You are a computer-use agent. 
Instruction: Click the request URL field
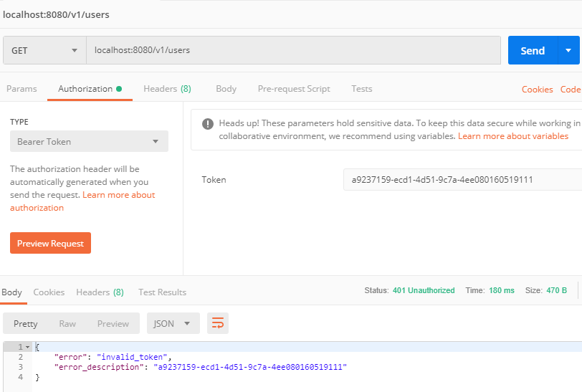(x=293, y=50)
